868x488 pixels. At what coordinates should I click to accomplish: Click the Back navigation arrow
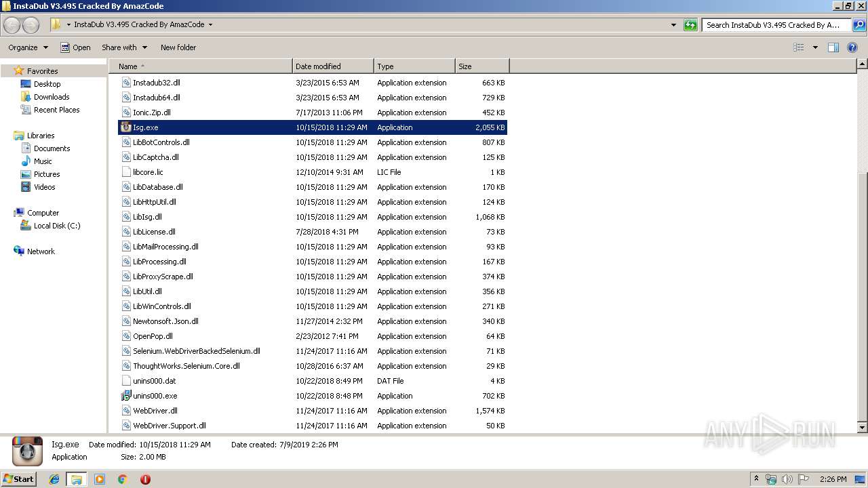[x=12, y=25]
